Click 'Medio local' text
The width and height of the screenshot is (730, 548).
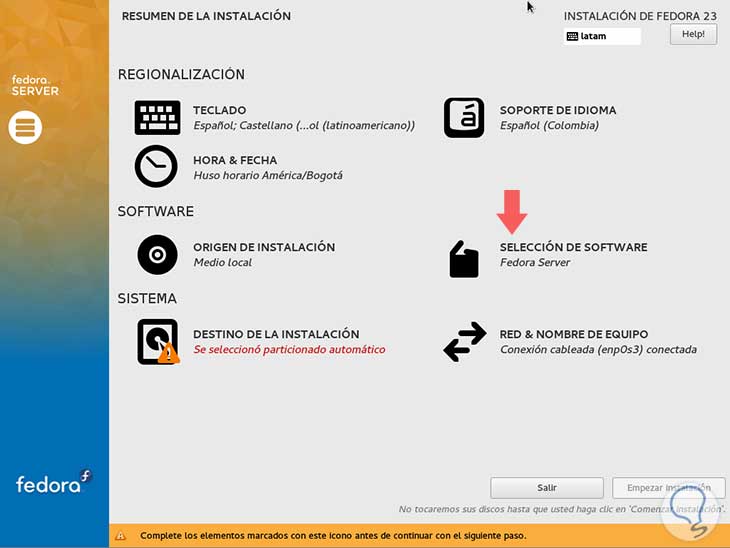[223, 263]
